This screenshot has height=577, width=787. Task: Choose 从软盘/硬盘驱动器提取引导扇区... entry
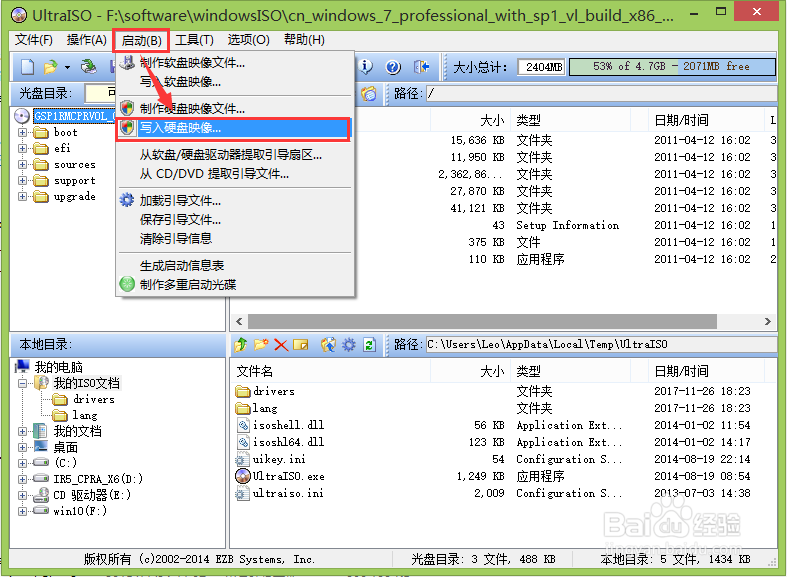pos(235,155)
